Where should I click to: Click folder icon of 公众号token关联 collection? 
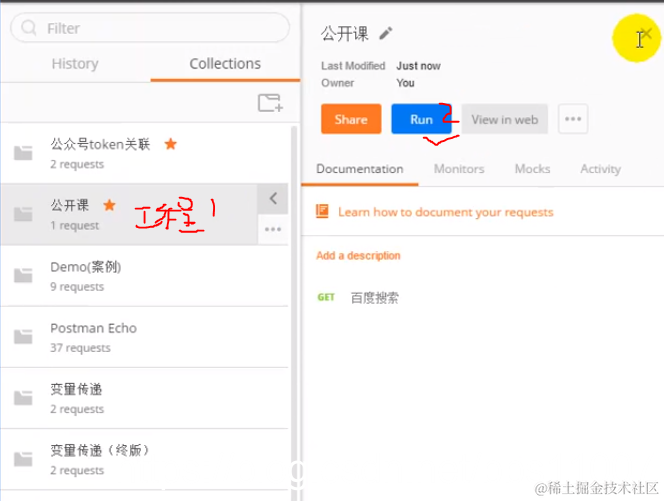(23, 153)
